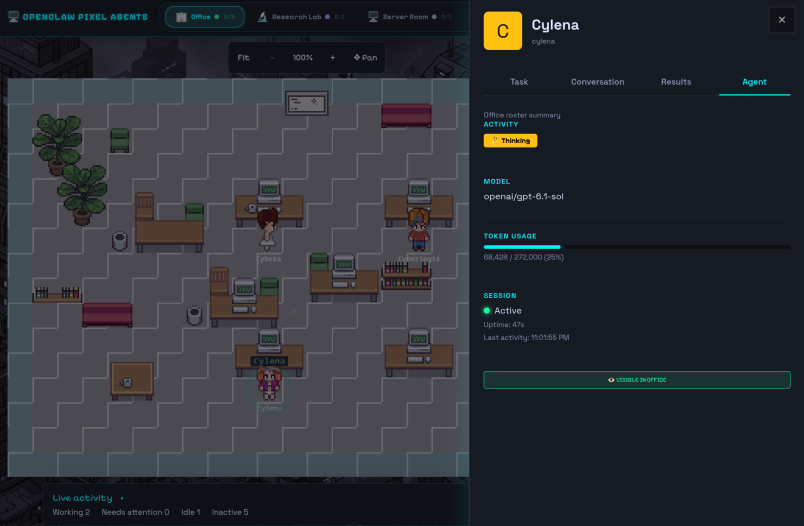804x526 pixels.
Task: Select the Cylena character sprite
Action: pos(269,383)
